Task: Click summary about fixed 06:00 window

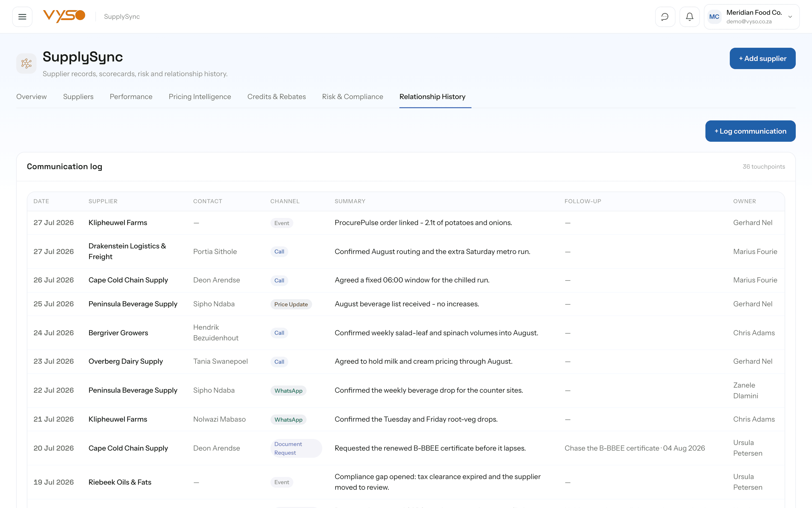Action: click(x=412, y=280)
